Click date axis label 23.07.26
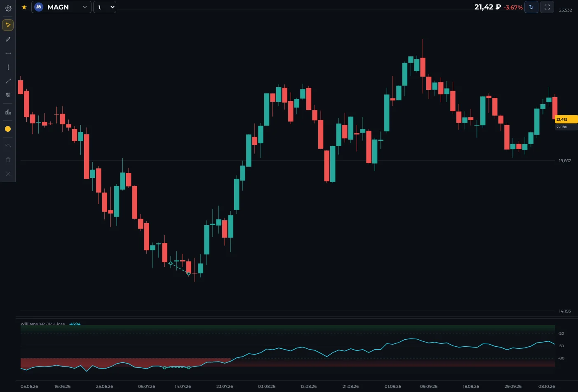 [225, 386]
